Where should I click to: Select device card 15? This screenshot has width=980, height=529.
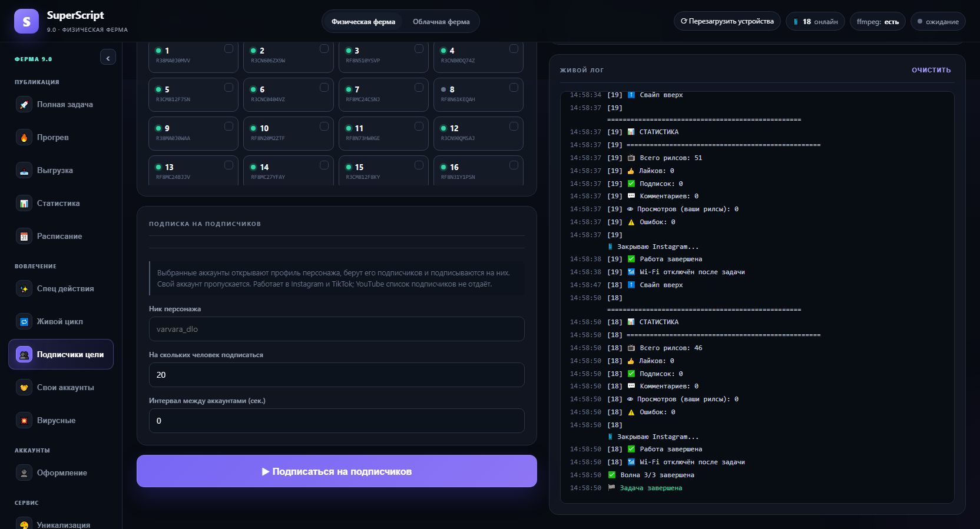coord(383,171)
